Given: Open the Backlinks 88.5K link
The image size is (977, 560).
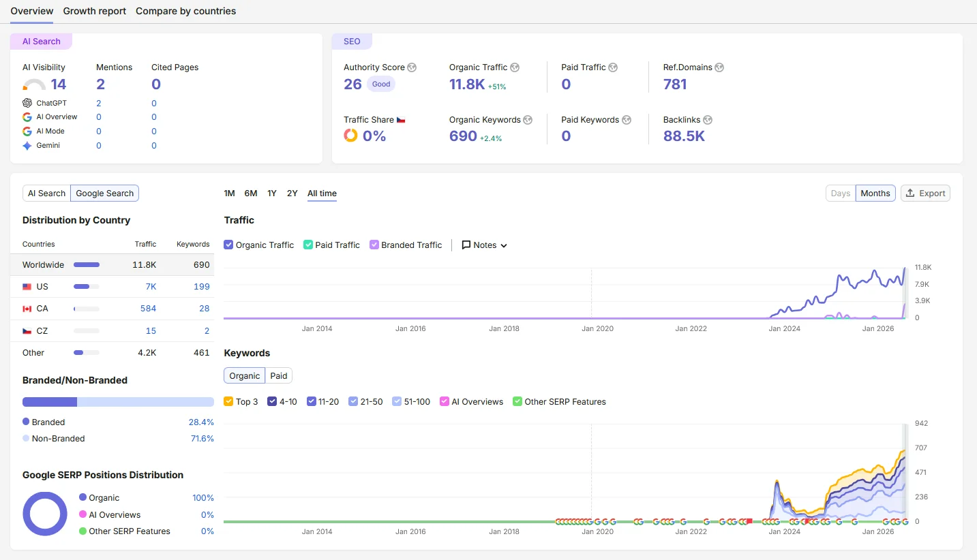Looking at the screenshot, I should point(684,136).
